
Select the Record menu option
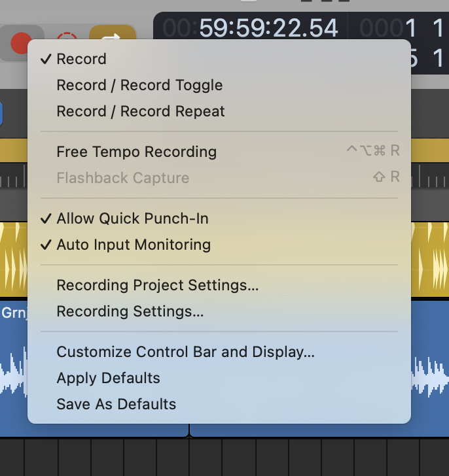pos(81,59)
